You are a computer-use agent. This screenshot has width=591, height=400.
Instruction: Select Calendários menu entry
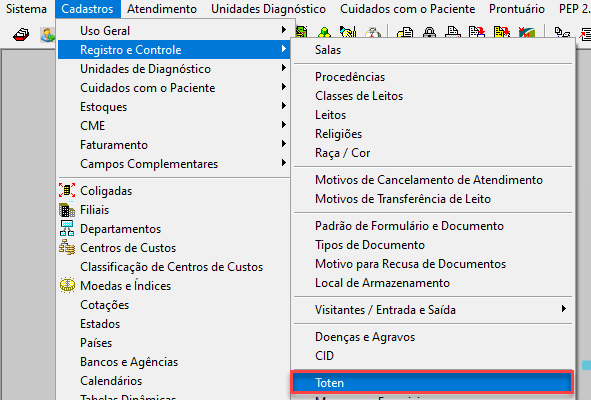pos(174,381)
